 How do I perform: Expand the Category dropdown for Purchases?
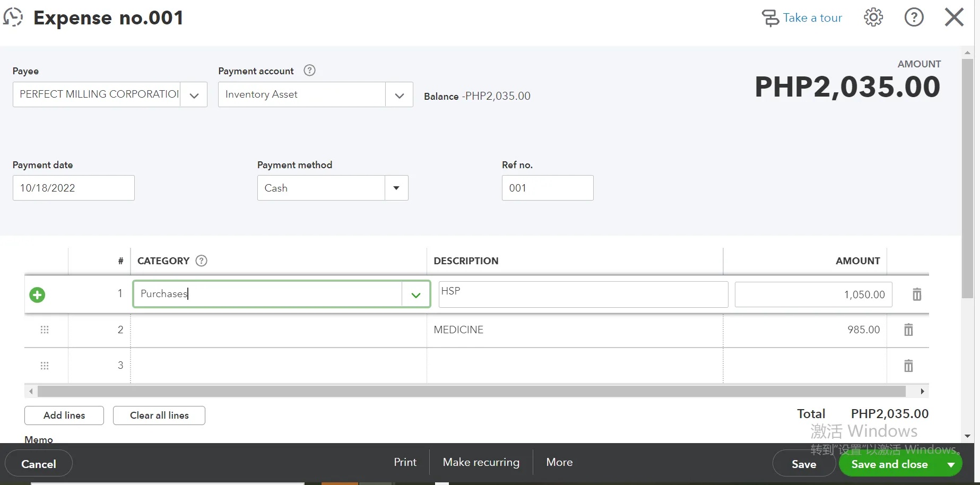(x=416, y=295)
